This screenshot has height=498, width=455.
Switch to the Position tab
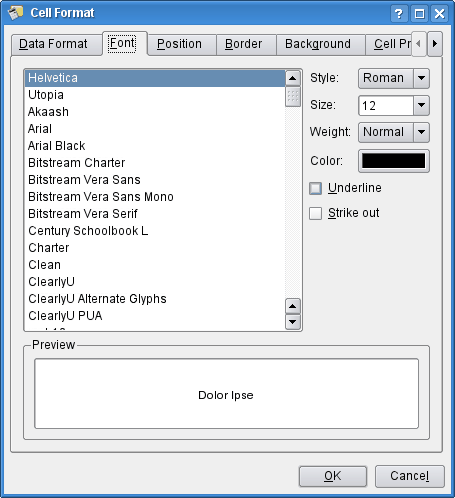(x=182, y=44)
